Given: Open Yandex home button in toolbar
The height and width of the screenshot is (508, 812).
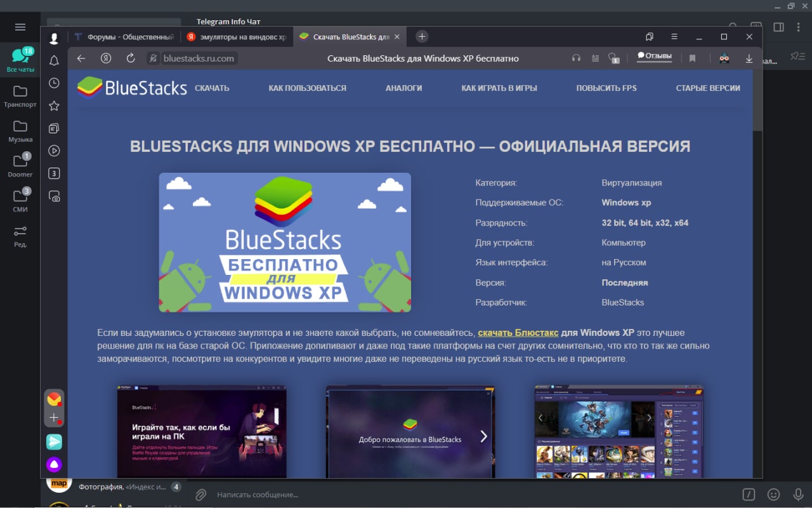Looking at the screenshot, I should point(106,58).
